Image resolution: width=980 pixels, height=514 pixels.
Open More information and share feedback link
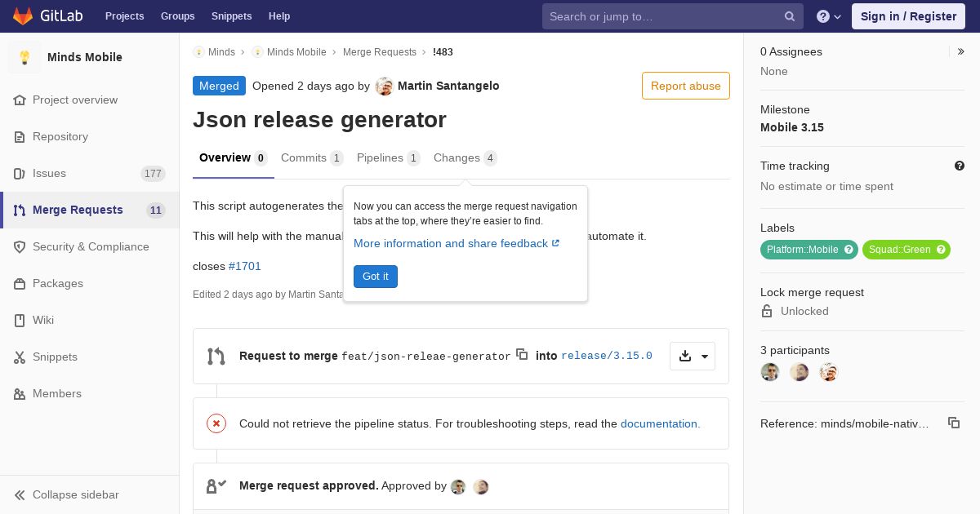pyautogui.click(x=457, y=243)
